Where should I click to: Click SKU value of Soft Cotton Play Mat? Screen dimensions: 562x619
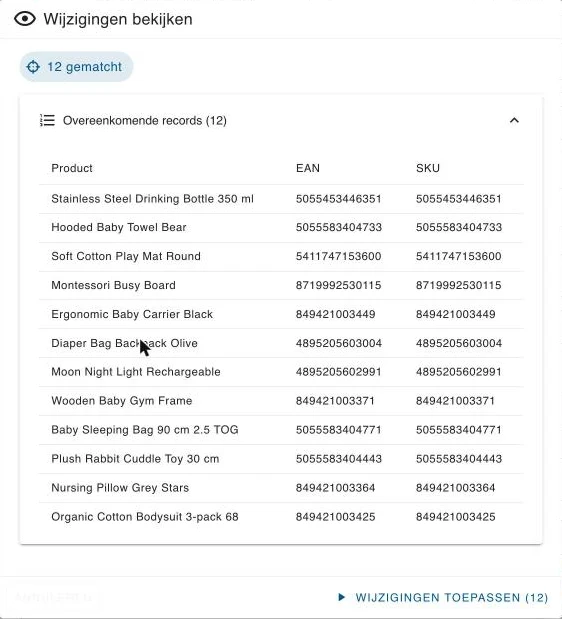tap(459, 256)
